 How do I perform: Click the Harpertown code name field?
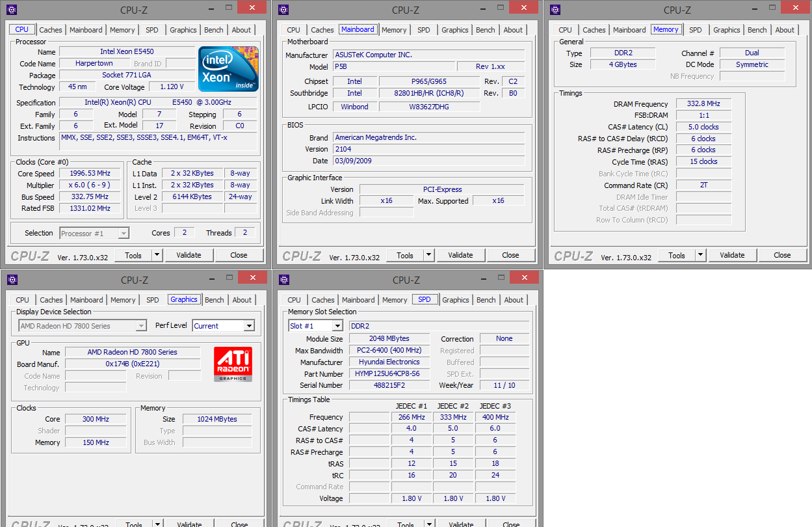pyautogui.click(x=94, y=63)
